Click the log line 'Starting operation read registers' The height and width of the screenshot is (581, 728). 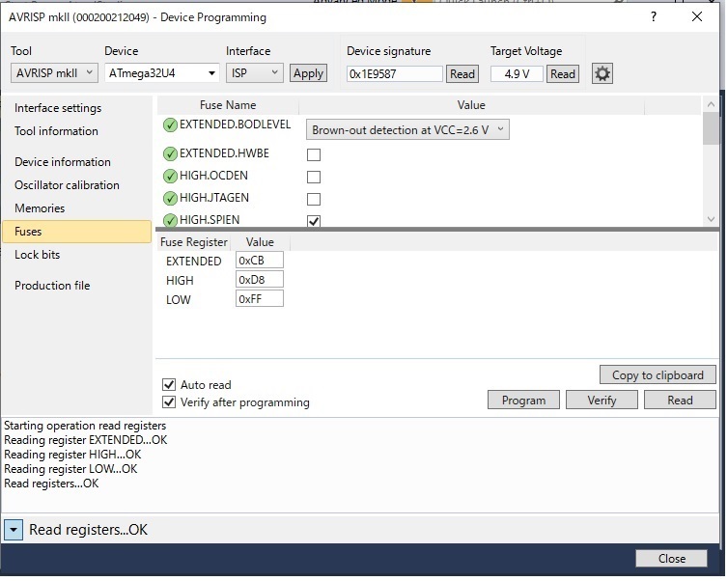point(85,426)
